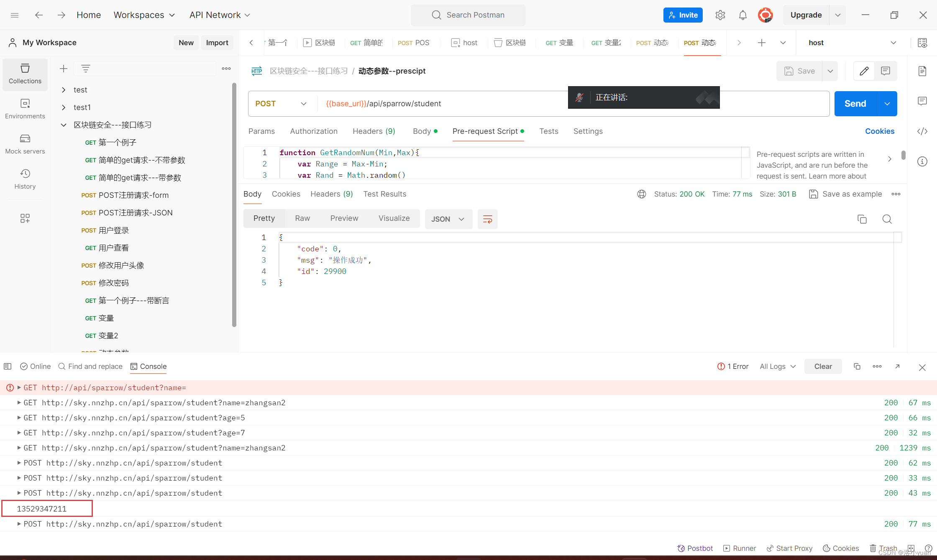Switch to the request Settings tab
937x560 pixels.
tap(588, 131)
